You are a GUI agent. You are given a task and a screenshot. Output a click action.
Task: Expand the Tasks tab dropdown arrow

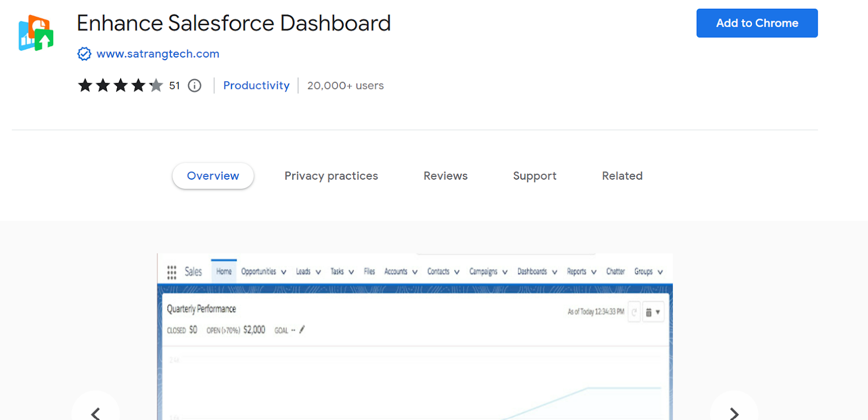click(x=351, y=272)
